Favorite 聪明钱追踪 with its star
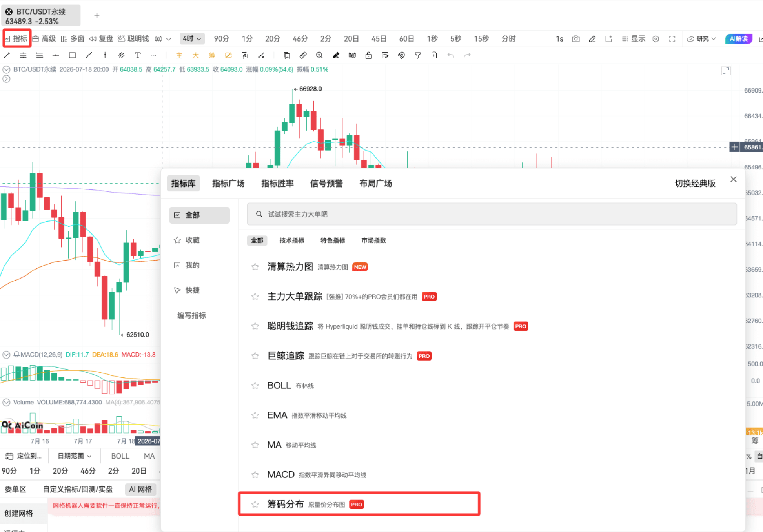763x532 pixels. (x=255, y=326)
